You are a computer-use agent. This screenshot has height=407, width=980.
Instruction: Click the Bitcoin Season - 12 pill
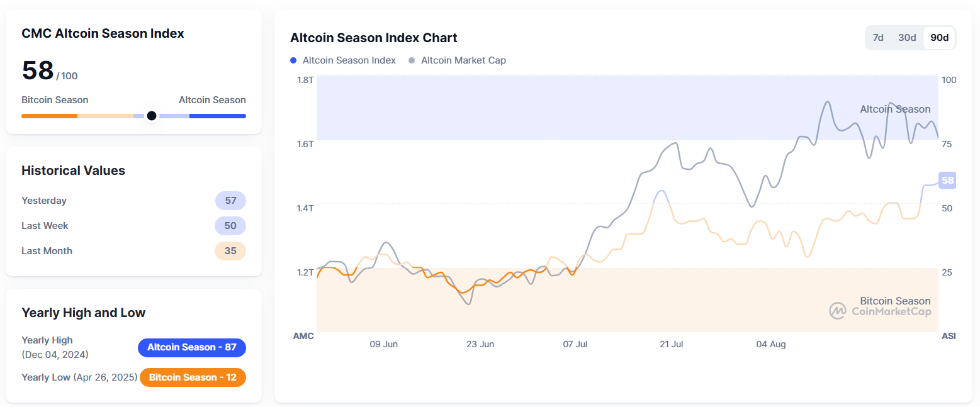(x=193, y=377)
